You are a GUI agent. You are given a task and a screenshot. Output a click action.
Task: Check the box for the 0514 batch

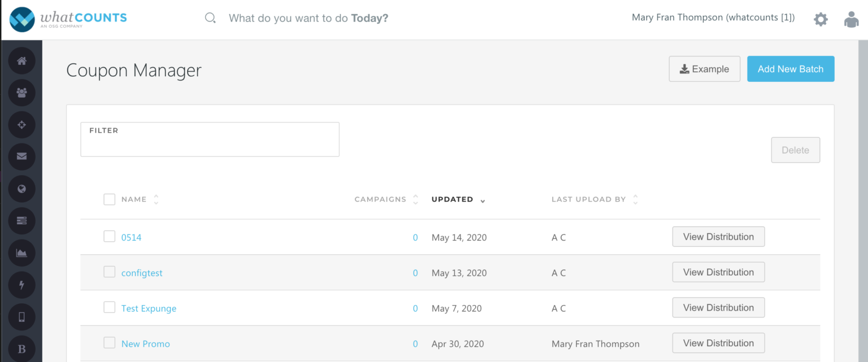point(110,237)
